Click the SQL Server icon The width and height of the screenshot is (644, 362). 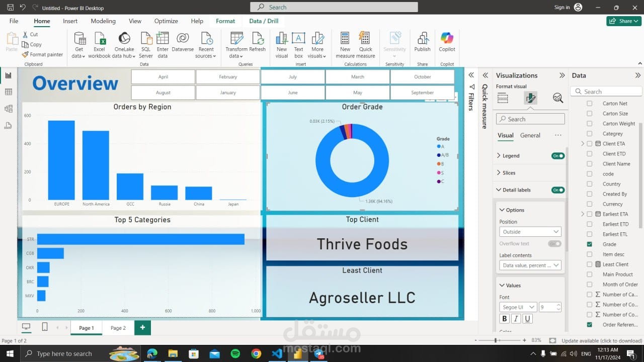(x=146, y=45)
